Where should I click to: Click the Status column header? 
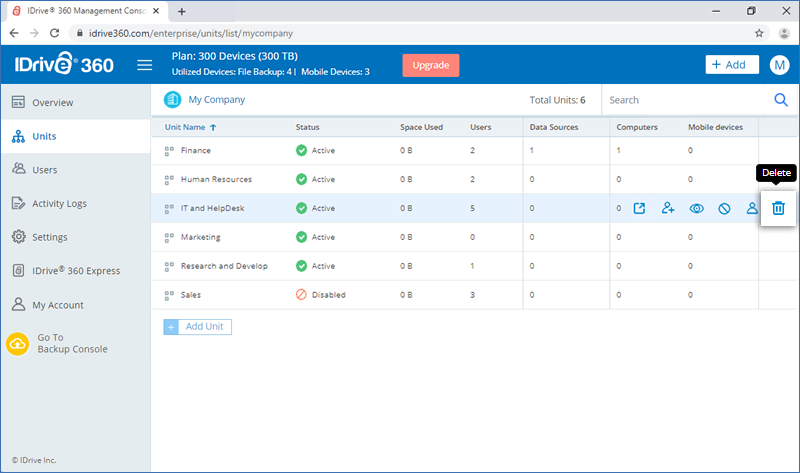point(307,127)
